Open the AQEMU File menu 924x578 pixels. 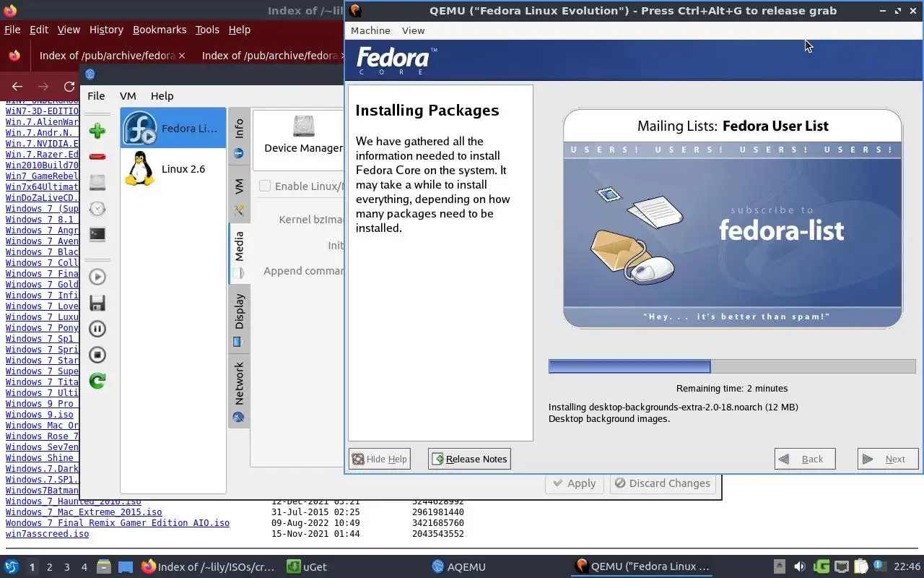96,95
